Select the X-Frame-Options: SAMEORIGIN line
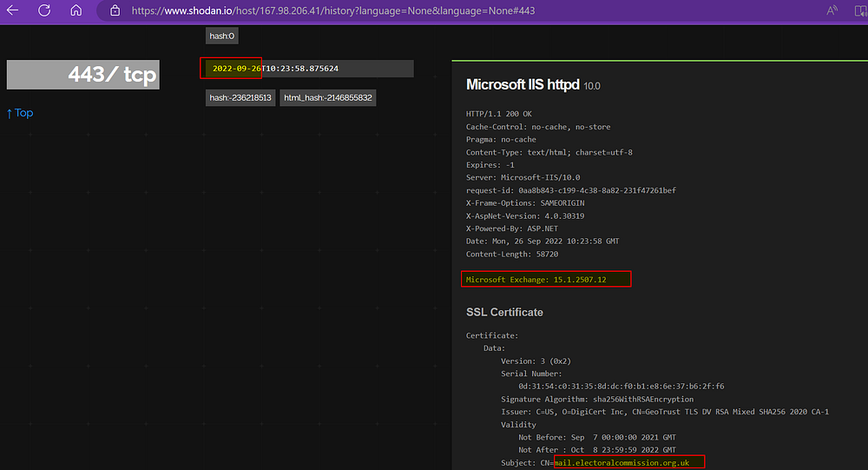The image size is (868, 470). [x=525, y=203]
